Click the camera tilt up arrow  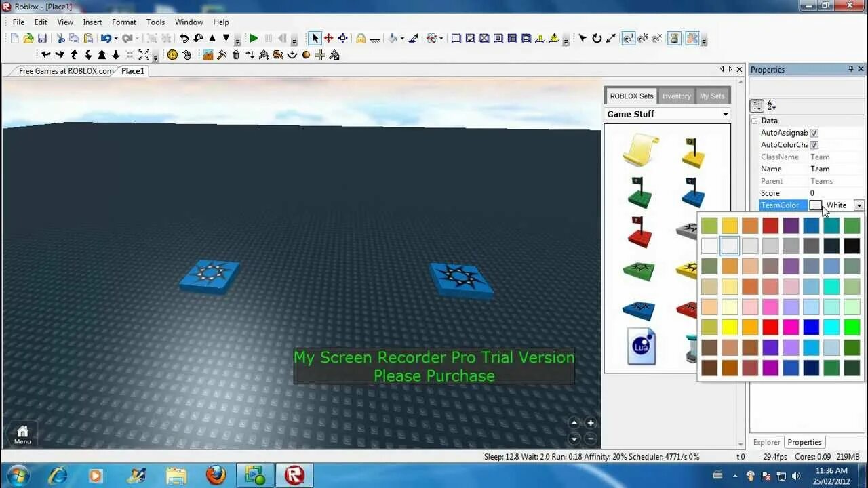pyautogui.click(x=74, y=55)
